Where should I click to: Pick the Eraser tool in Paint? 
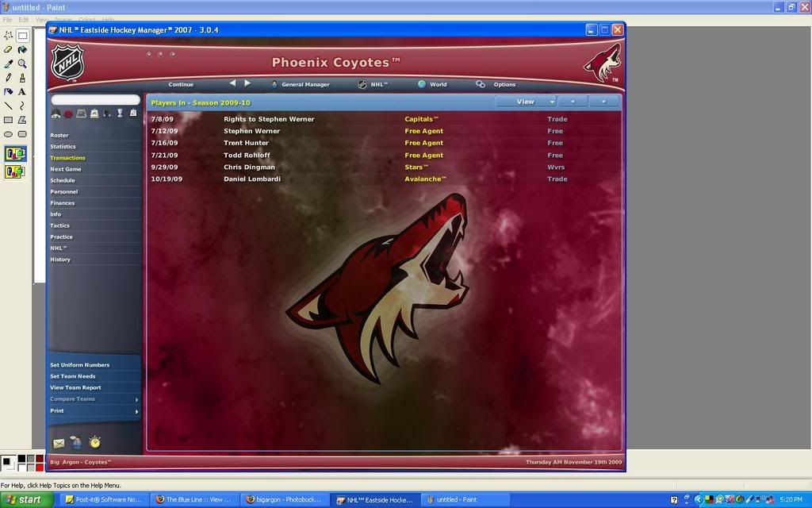click(x=8, y=50)
